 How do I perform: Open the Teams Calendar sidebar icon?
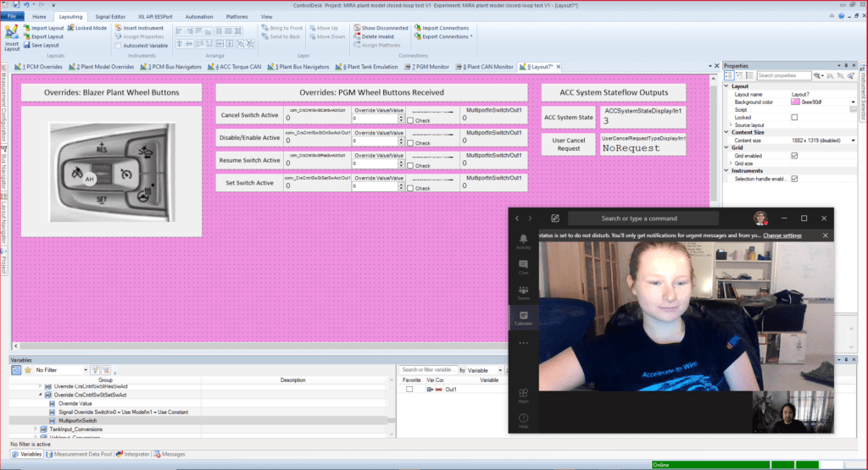pos(523,318)
